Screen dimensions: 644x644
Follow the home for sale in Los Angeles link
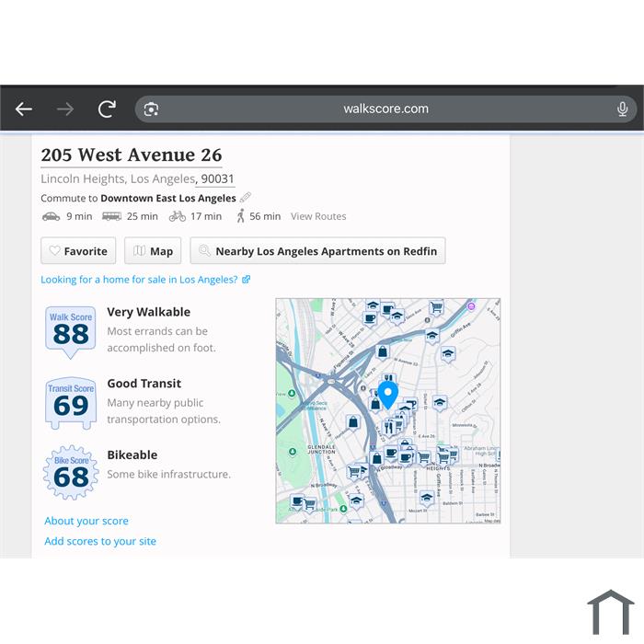click(145, 280)
